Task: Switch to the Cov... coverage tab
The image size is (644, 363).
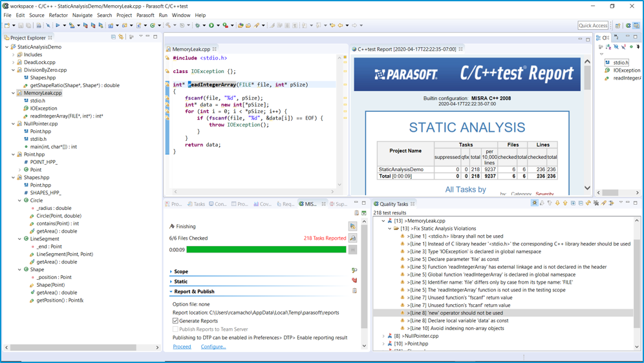Action: [x=262, y=204]
